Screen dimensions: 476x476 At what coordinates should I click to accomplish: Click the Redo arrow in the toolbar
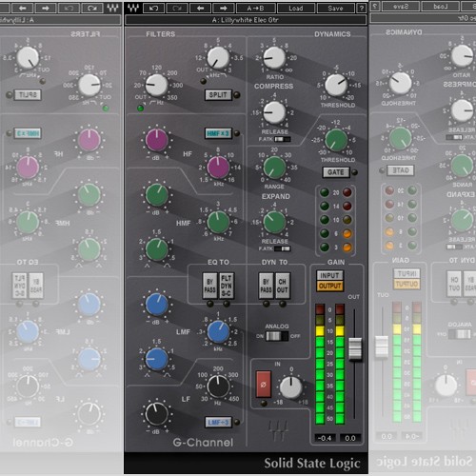(x=177, y=8)
